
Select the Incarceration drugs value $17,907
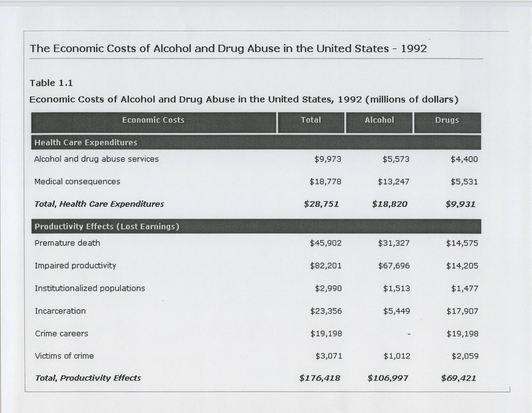pyautogui.click(x=462, y=311)
